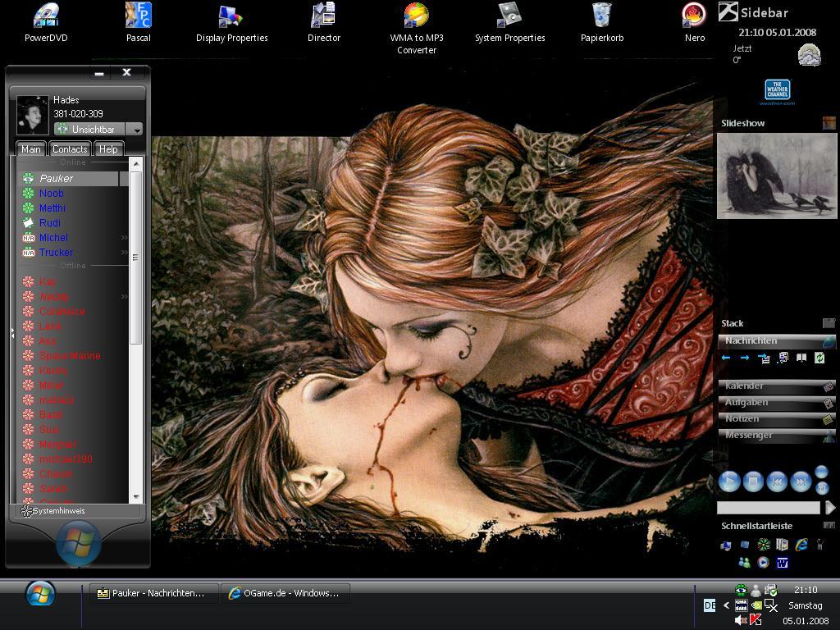Select contact Metthi in the online list
840x630 pixels.
click(x=52, y=208)
